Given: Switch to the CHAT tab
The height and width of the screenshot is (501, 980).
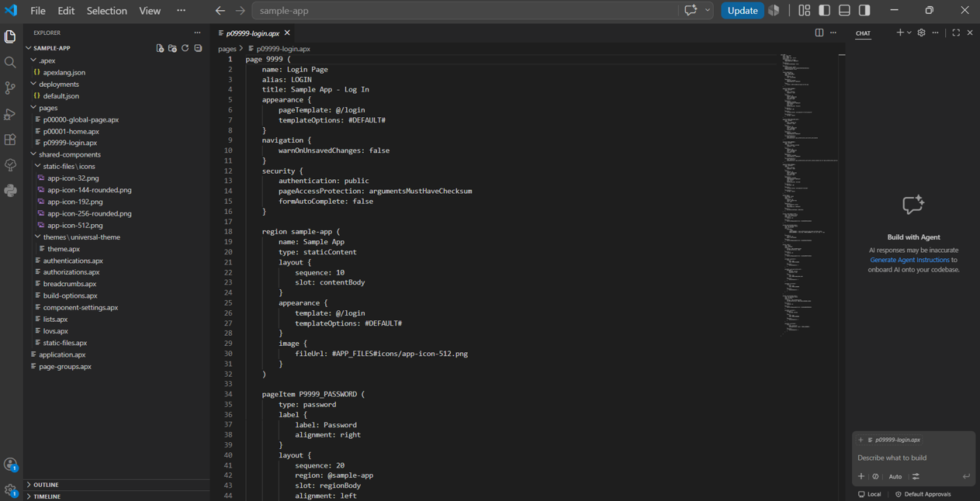Looking at the screenshot, I should (x=863, y=33).
